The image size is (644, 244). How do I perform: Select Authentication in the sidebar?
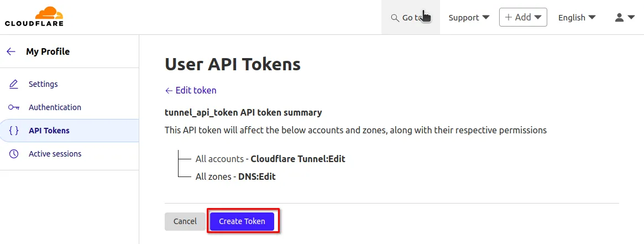pyautogui.click(x=55, y=107)
